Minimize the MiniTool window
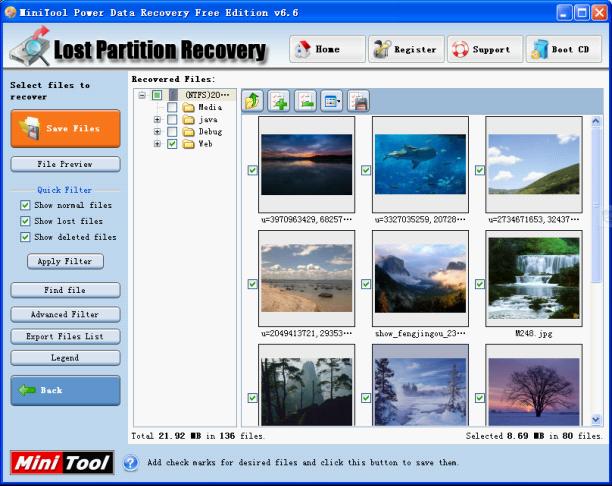612x486 pixels. [564, 13]
